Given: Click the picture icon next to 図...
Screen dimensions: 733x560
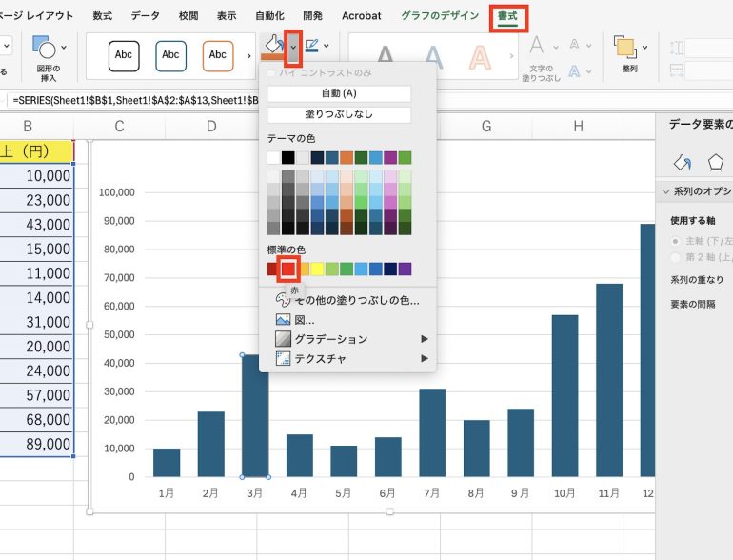Looking at the screenshot, I should pos(283,320).
